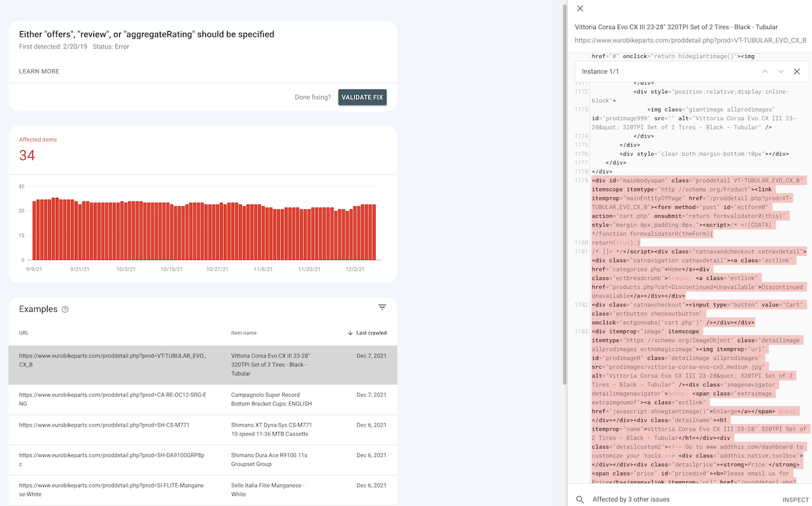Click code line number 1183
This screenshot has width=812, height=506.
(582, 332)
